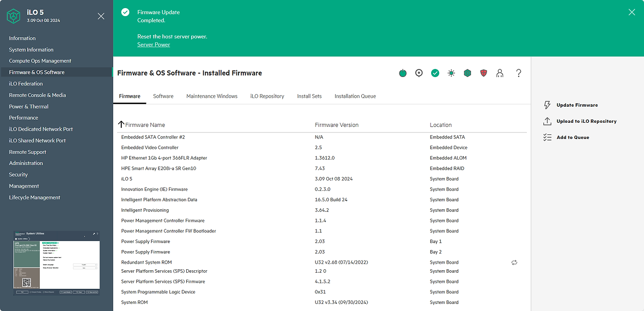Click the Security Dashboard shield icon
644x311 pixels.
click(x=483, y=73)
